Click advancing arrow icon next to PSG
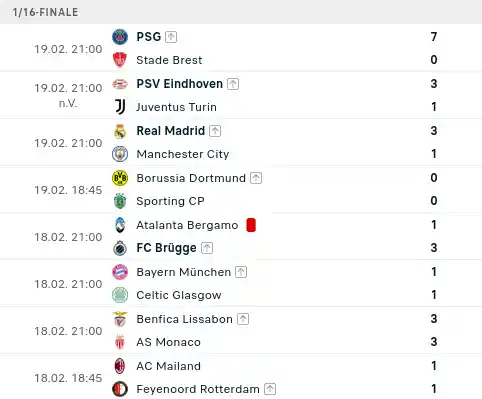 (x=171, y=37)
